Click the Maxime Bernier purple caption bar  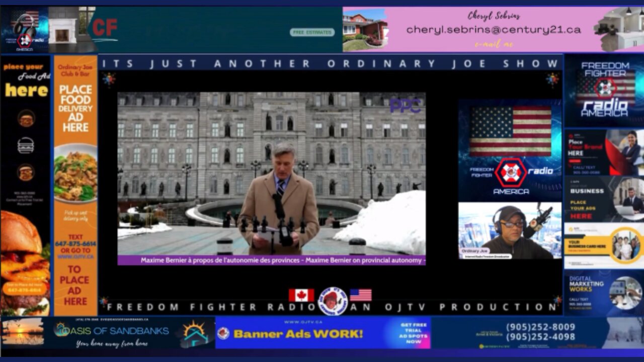(272, 260)
